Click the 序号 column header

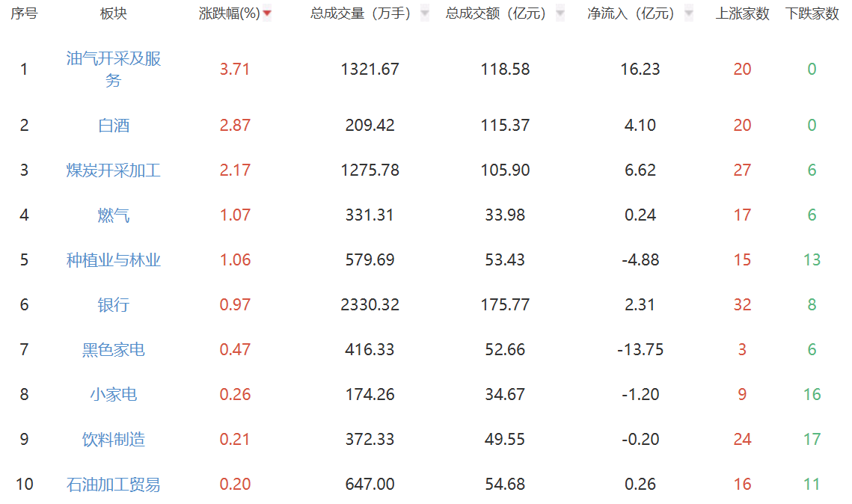coord(22,12)
